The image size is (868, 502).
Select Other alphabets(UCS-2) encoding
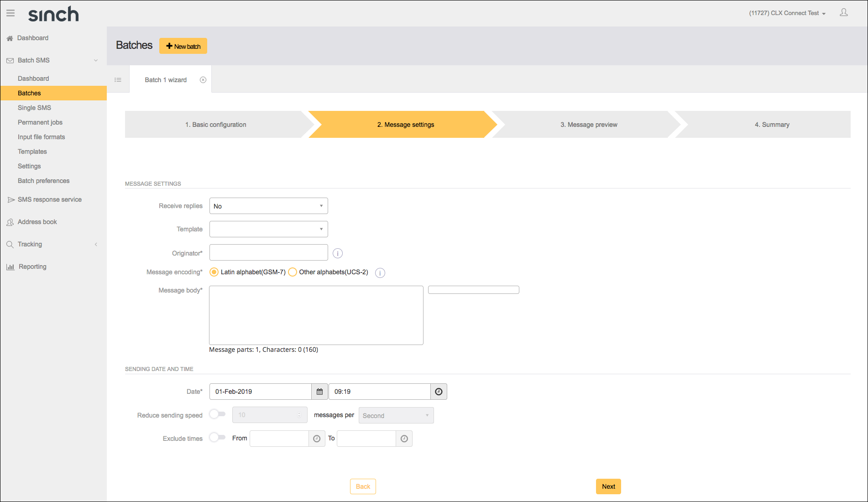[x=293, y=272]
